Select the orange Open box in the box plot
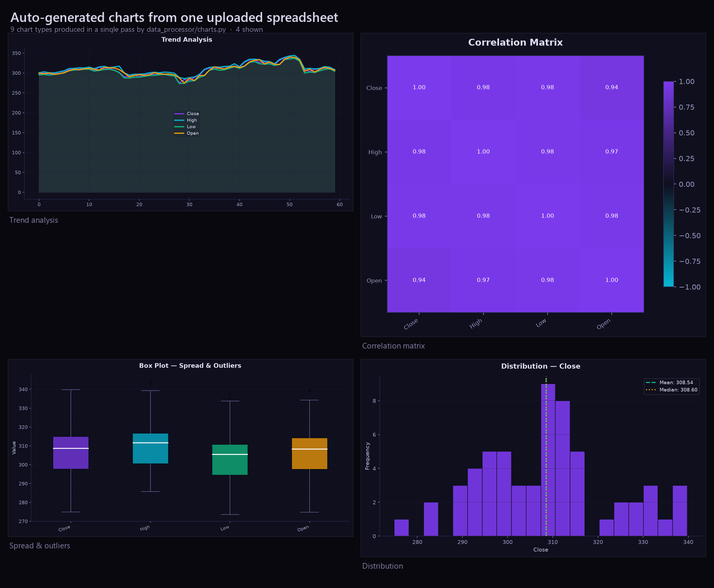This screenshot has width=714, height=588. click(310, 453)
